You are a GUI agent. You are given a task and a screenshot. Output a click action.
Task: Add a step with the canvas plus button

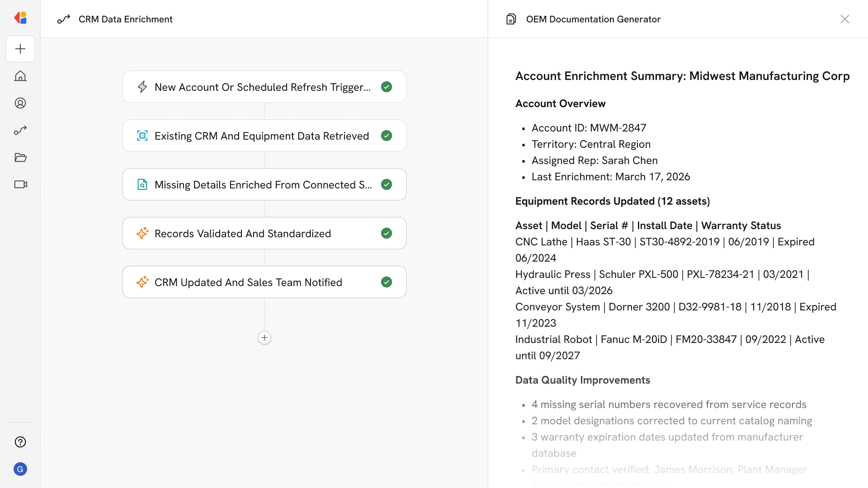(264, 338)
